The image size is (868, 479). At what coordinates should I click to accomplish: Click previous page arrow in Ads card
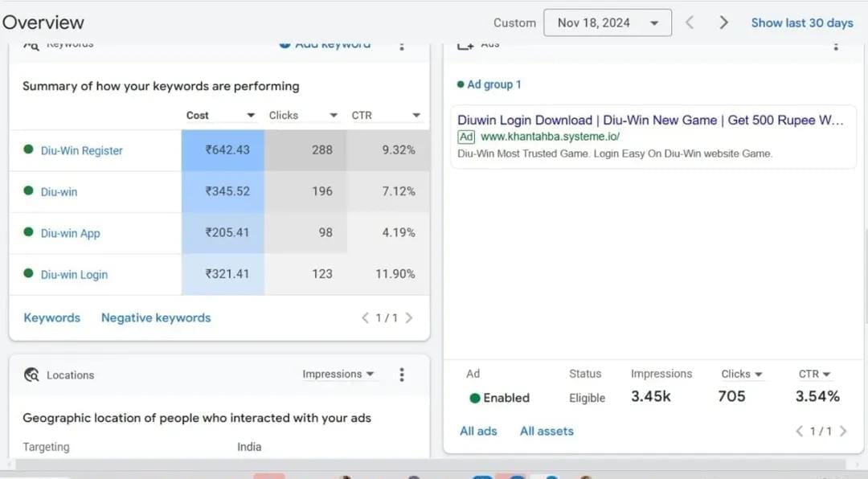(x=799, y=431)
